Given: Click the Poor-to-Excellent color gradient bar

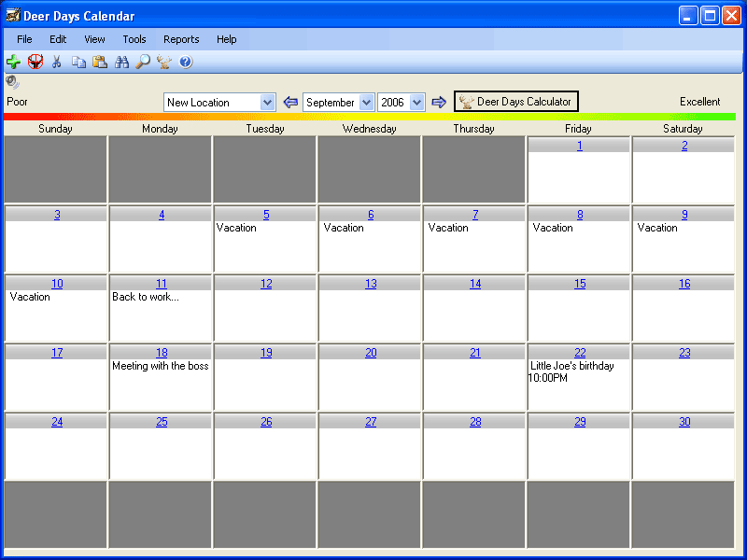Looking at the screenshot, I should point(370,117).
